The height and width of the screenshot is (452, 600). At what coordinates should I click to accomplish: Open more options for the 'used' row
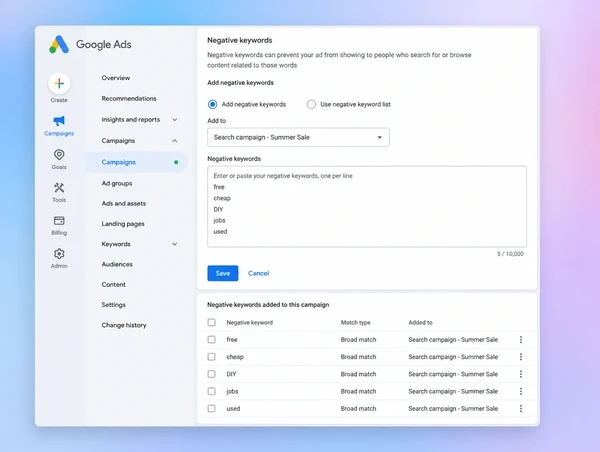point(521,408)
